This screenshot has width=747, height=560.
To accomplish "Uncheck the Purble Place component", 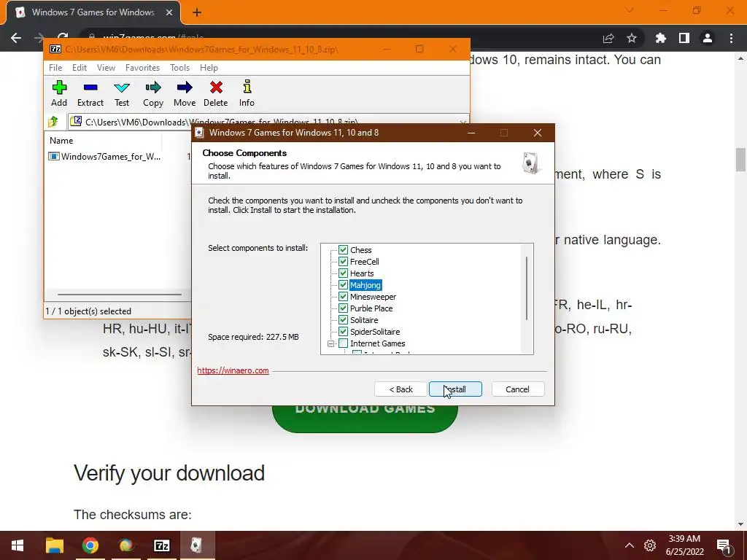I will [x=343, y=308].
